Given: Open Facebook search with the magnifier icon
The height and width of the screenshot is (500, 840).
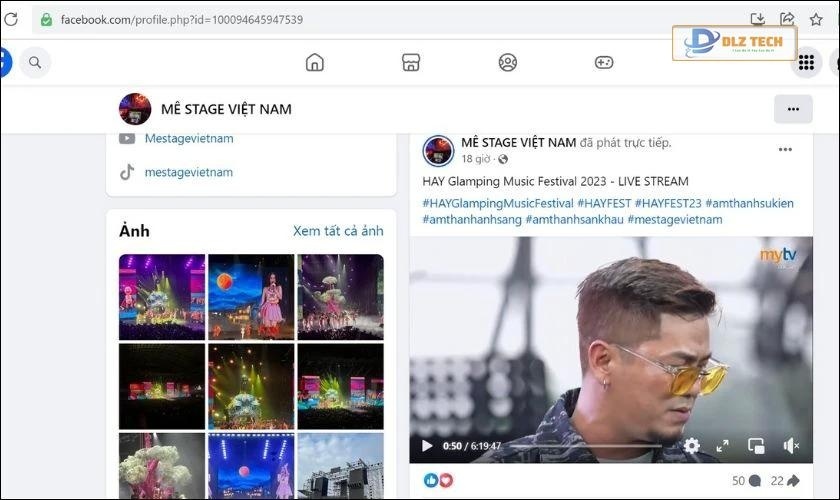Looking at the screenshot, I should tap(35, 63).
